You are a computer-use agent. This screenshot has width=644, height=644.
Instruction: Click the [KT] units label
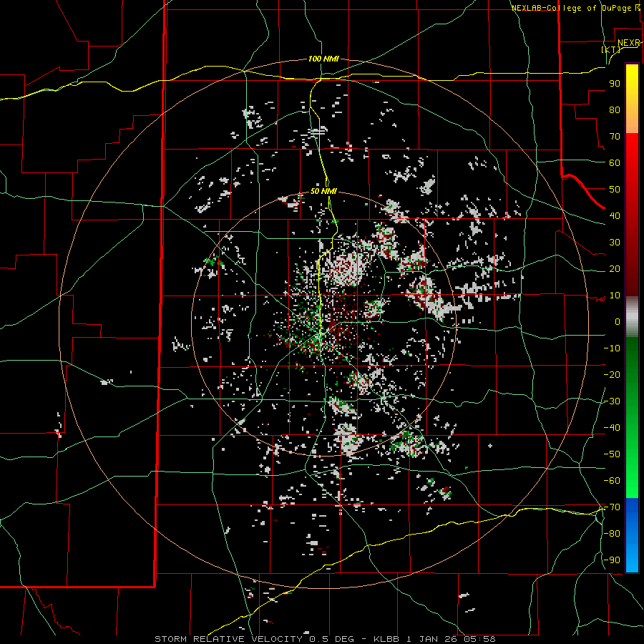(611, 49)
